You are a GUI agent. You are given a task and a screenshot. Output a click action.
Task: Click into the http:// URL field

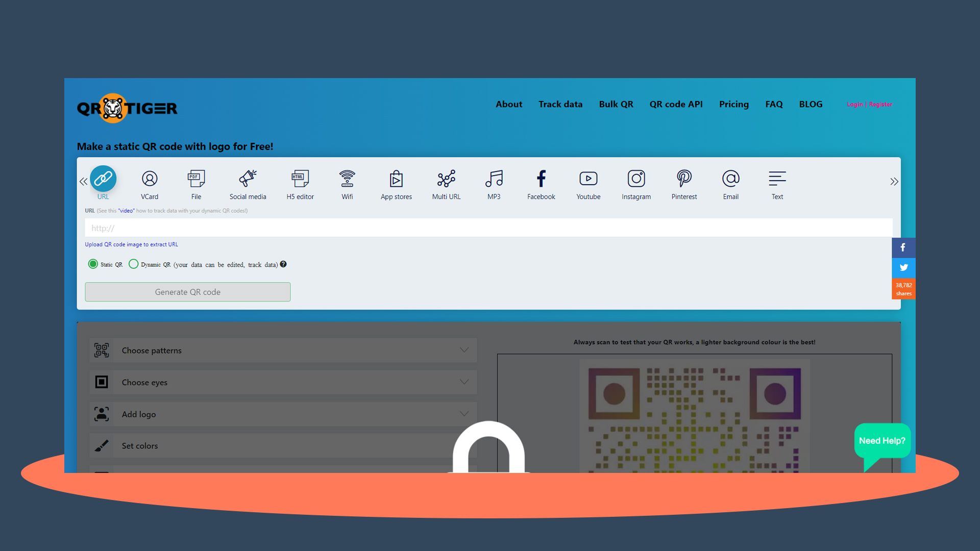point(488,228)
